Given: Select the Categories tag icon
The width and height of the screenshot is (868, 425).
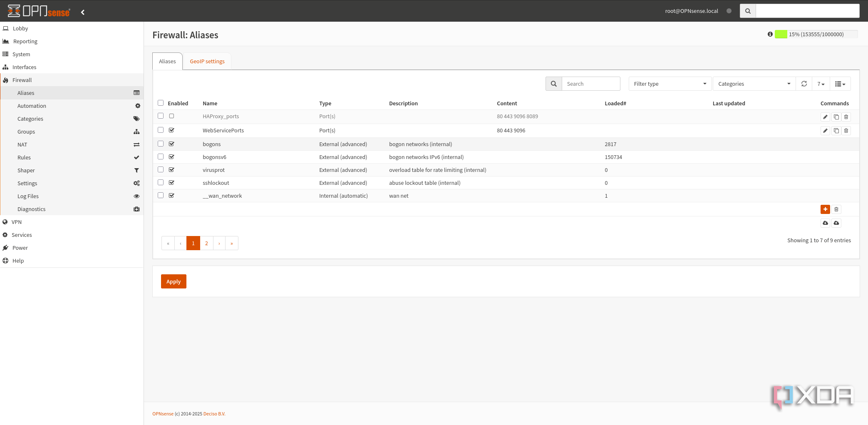Looking at the screenshot, I should pos(136,119).
